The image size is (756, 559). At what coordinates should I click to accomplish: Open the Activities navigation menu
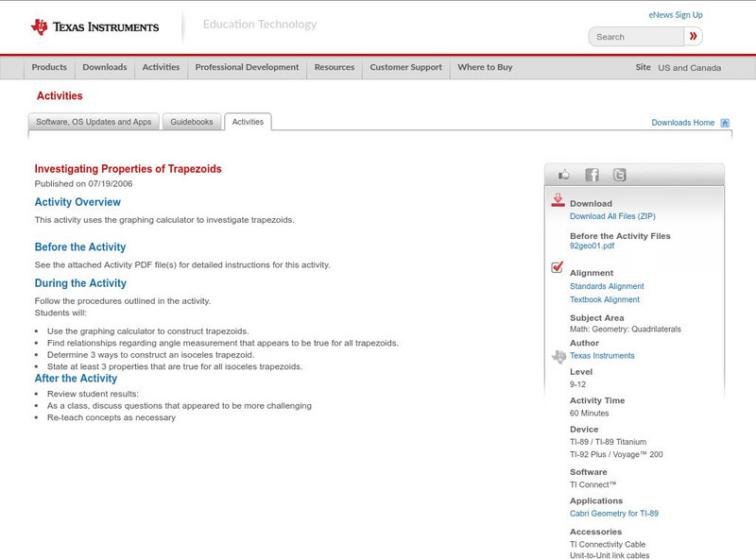[x=161, y=67]
